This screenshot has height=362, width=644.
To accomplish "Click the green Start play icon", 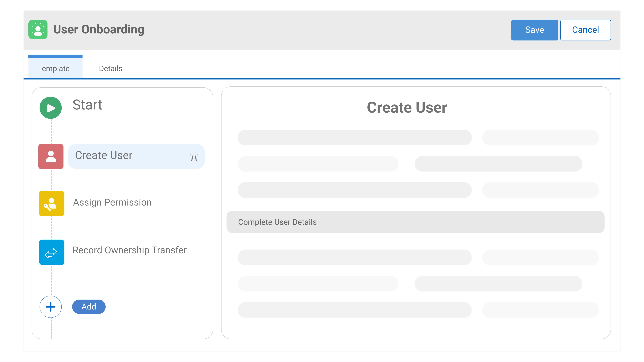I will point(51,108).
